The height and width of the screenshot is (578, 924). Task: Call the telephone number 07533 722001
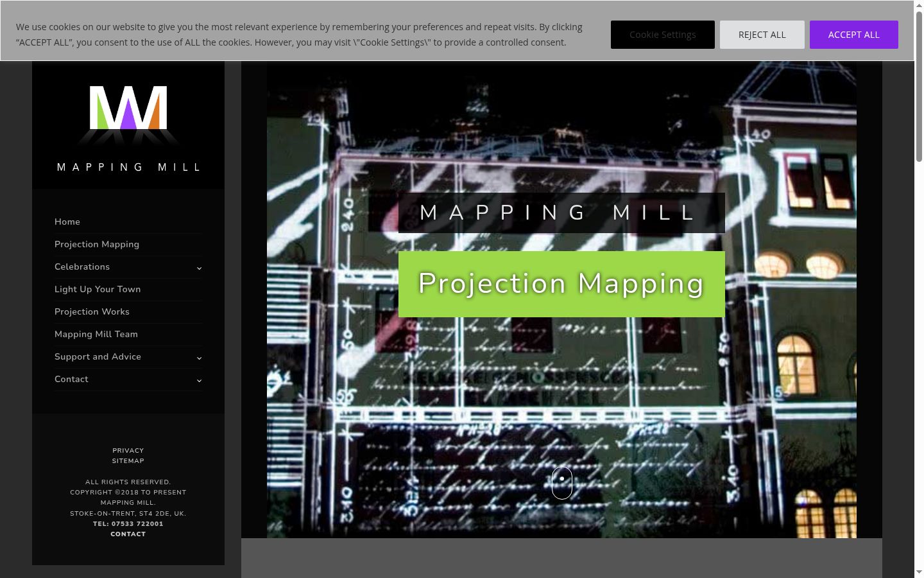point(128,524)
